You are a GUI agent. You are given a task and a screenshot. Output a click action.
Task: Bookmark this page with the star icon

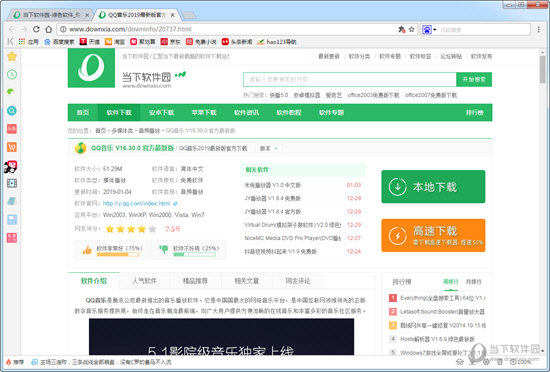coord(411,29)
